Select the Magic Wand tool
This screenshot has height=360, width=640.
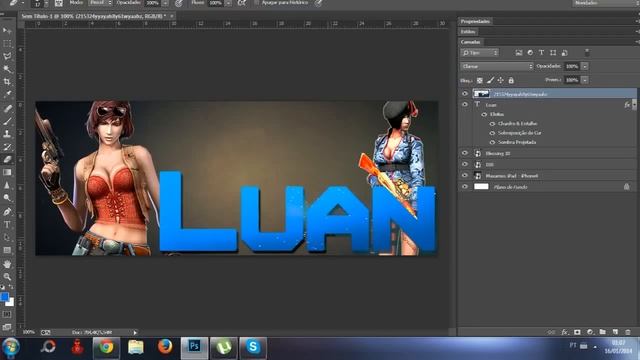click(x=7, y=69)
